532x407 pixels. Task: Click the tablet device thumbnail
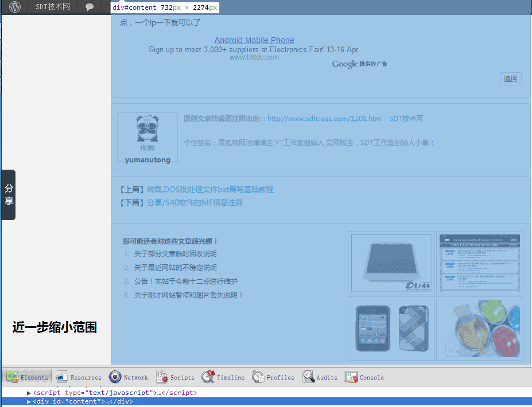(391, 263)
